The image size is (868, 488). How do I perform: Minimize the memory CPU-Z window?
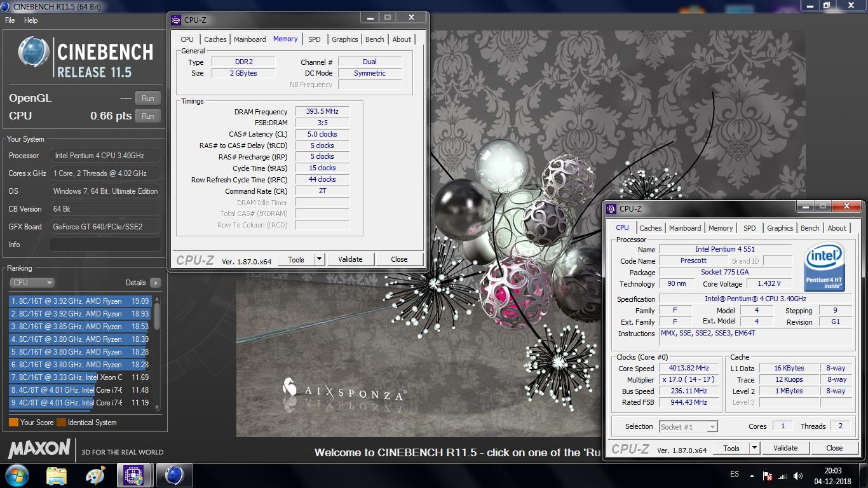pos(371,18)
